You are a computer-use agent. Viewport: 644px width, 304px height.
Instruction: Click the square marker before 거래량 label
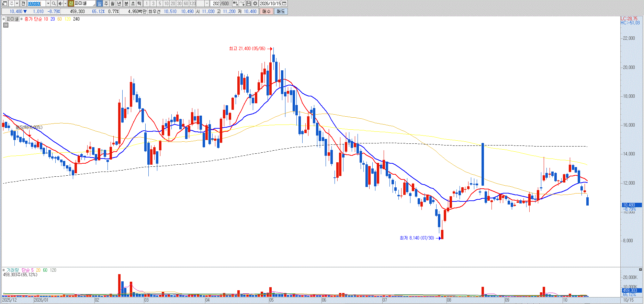4,270
